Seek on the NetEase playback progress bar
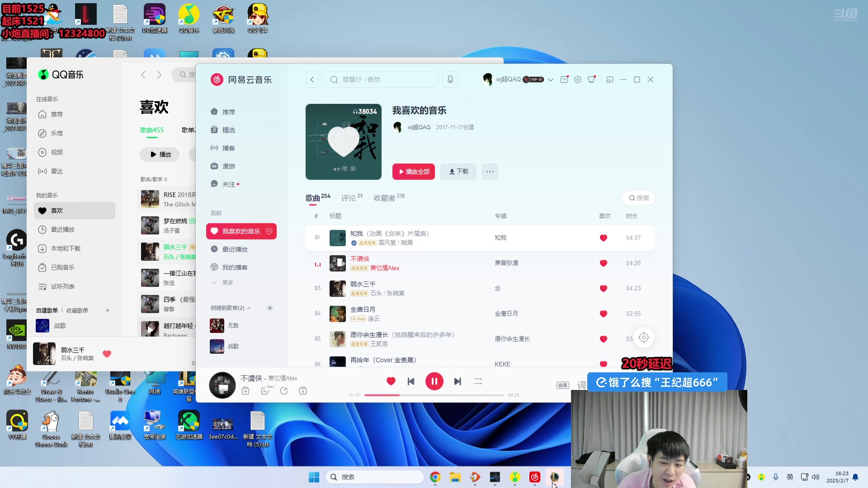The image size is (868, 488). pos(434,395)
